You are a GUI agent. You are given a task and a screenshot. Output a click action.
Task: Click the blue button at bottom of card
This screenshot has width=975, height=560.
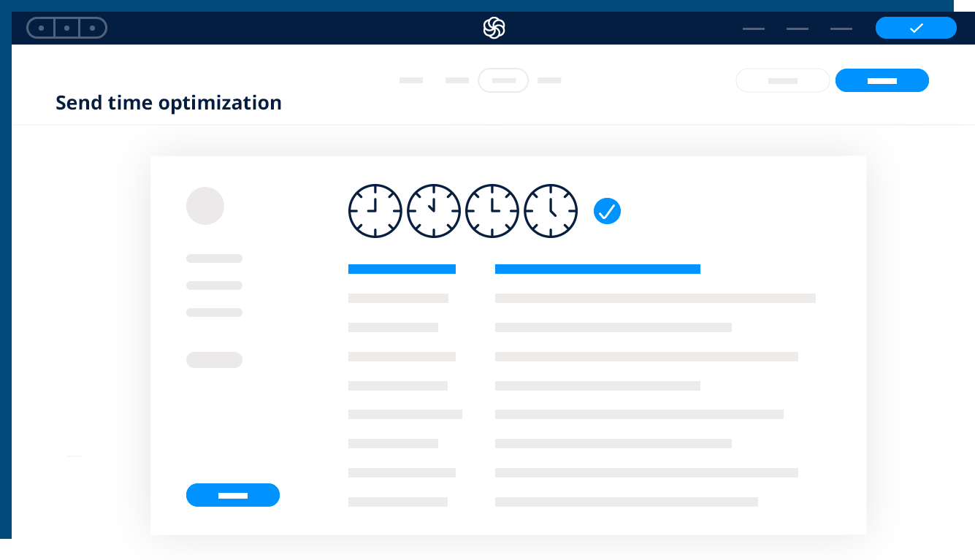[x=233, y=495]
